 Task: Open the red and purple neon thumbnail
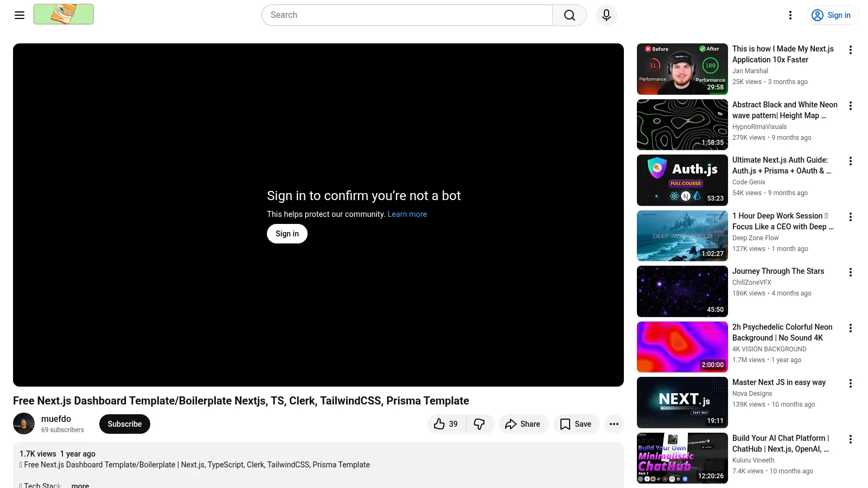pos(682,347)
